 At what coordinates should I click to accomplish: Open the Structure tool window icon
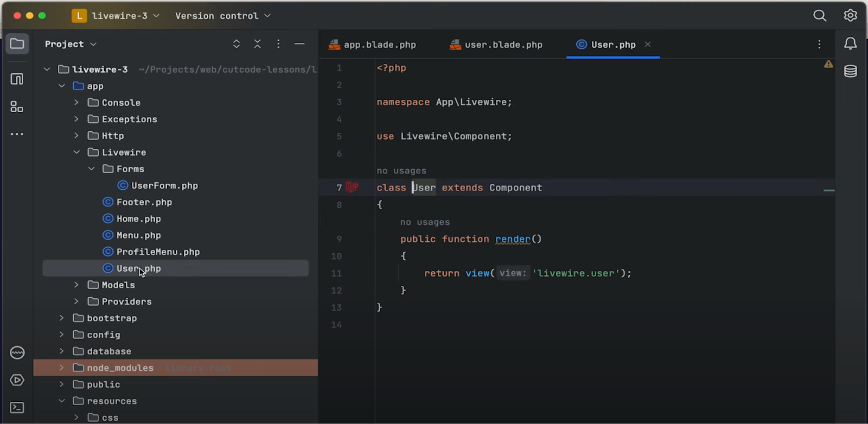[17, 79]
